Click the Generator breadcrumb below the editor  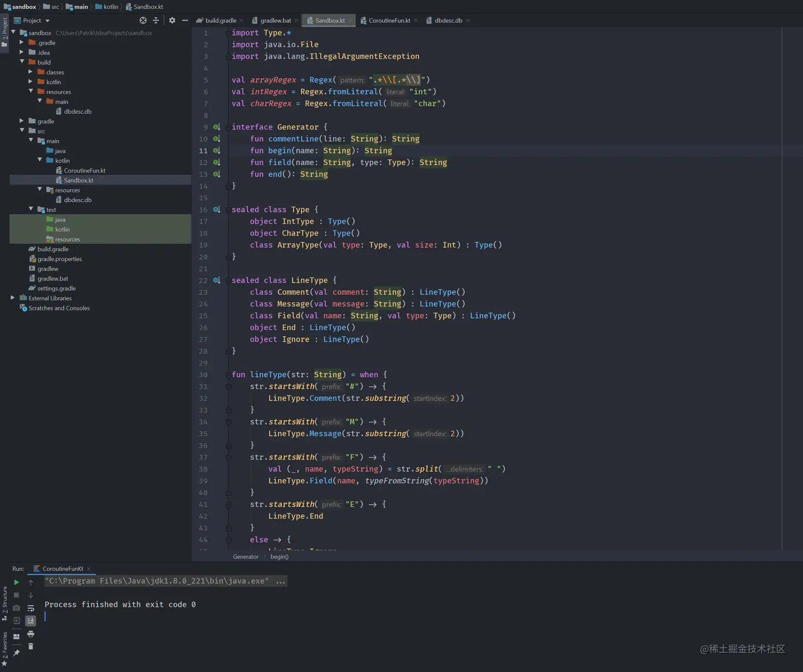pyautogui.click(x=245, y=557)
